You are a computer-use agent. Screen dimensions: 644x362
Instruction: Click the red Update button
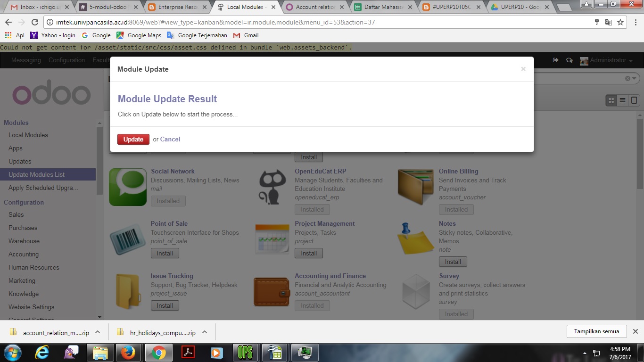(133, 139)
